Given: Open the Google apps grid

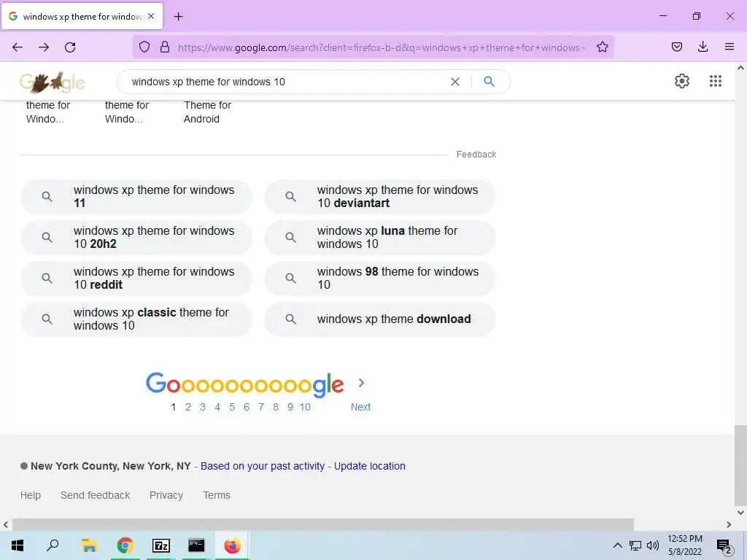Looking at the screenshot, I should tap(716, 81).
